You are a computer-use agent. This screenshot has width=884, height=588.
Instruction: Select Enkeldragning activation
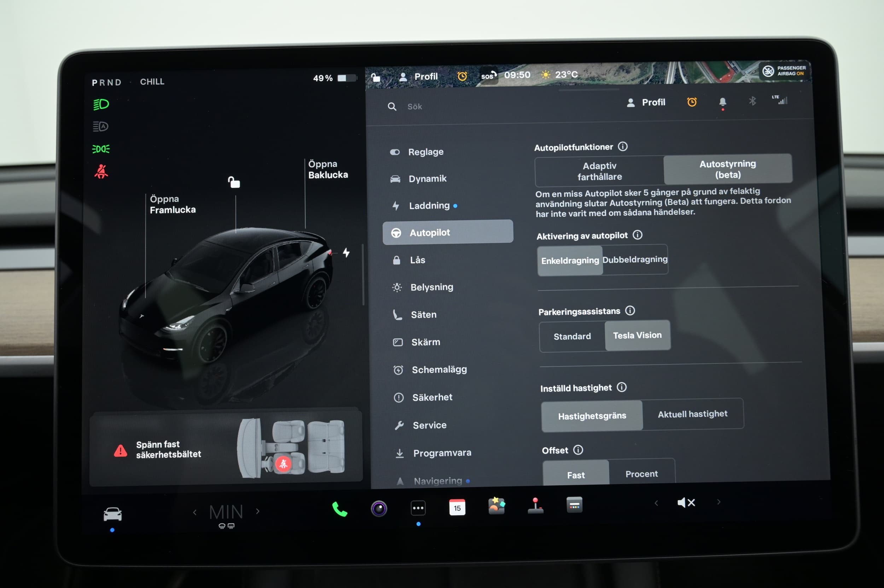point(570,261)
